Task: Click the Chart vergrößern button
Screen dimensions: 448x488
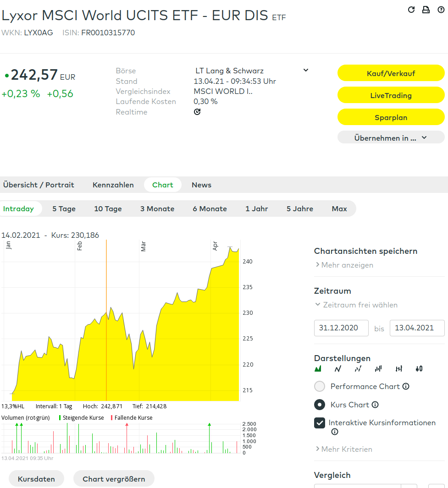Action: (114, 479)
